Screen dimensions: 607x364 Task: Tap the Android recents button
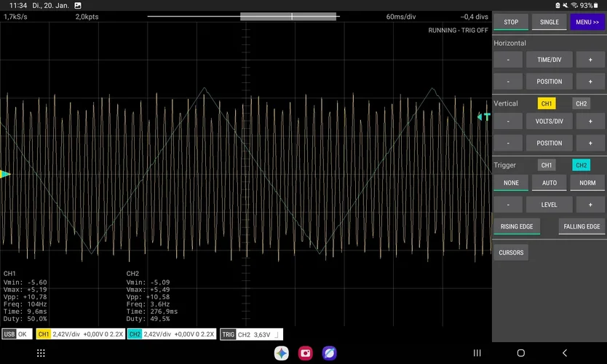[477, 353]
